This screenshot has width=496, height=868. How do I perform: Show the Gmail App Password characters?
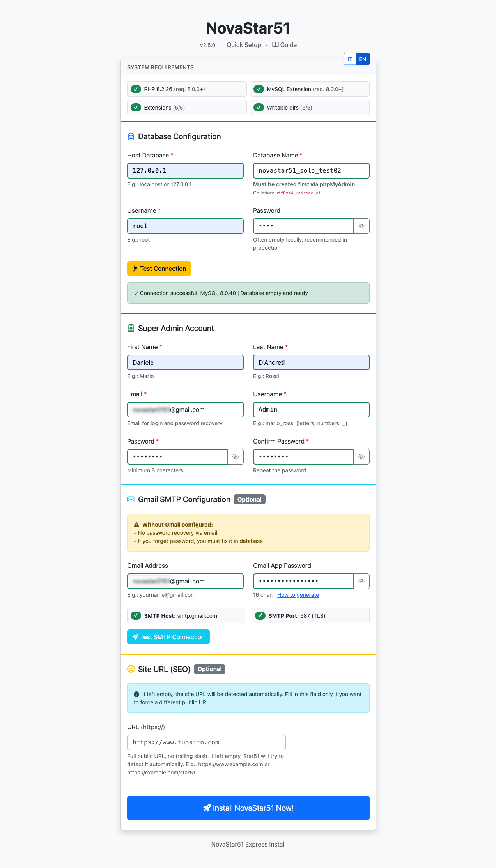(x=361, y=581)
